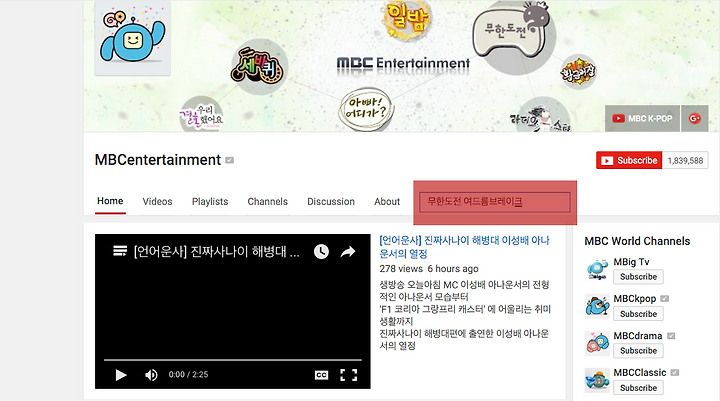Open the MBCdrama channel link

coord(638,336)
